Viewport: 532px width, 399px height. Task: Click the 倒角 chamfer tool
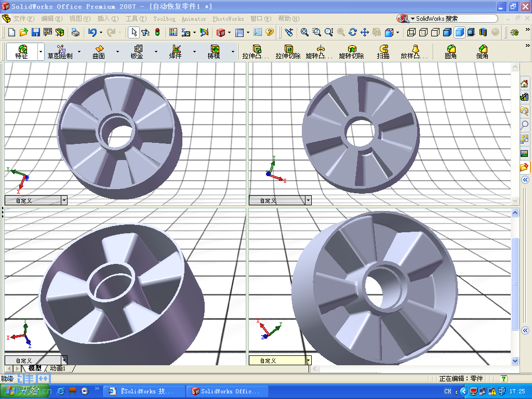pos(482,52)
